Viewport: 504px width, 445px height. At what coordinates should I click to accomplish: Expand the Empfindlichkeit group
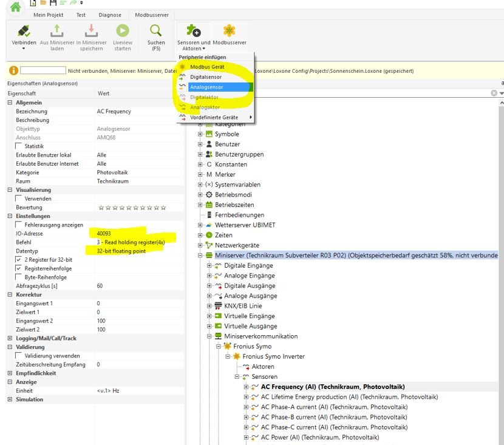point(10,373)
